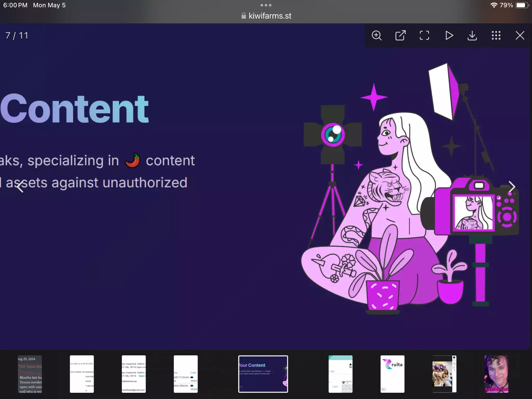
Task: Open the Tallinn address document thumbnail
Action: click(x=134, y=374)
